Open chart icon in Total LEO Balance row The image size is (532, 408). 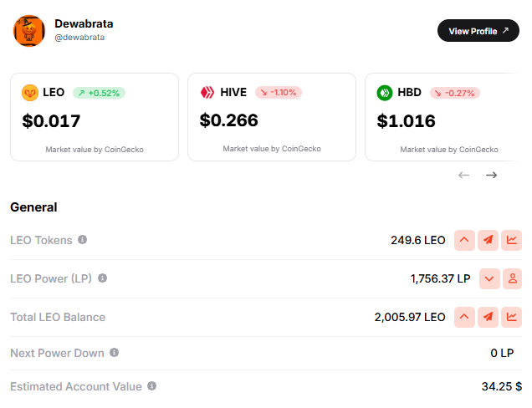pos(511,317)
